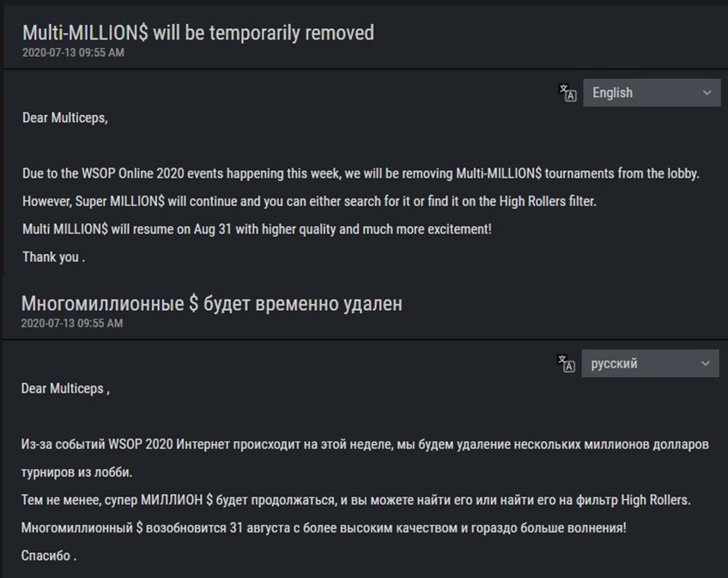Click the timestamp under the Russian message title
This screenshot has width=728, height=578.
(72, 324)
